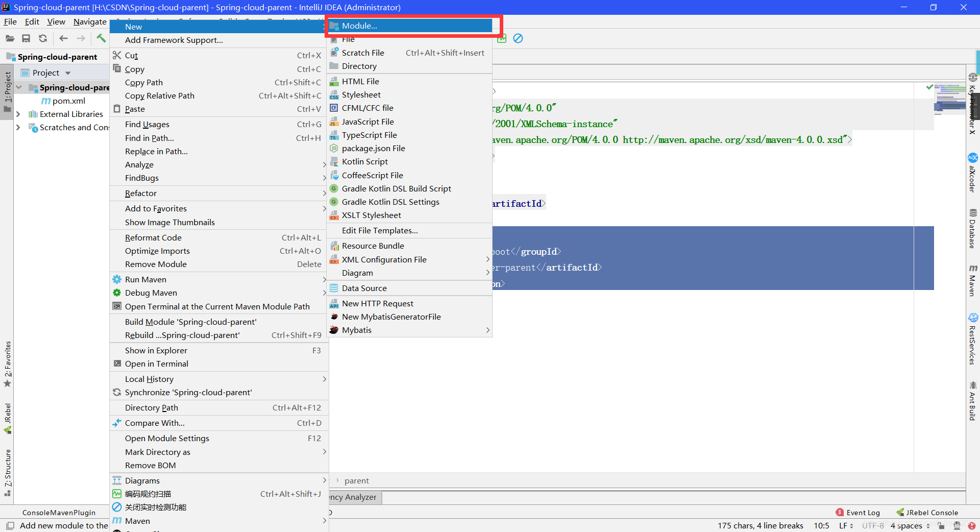980x532 pixels.
Task: Open the JRebel Console
Action: click(x=927, y=513)
